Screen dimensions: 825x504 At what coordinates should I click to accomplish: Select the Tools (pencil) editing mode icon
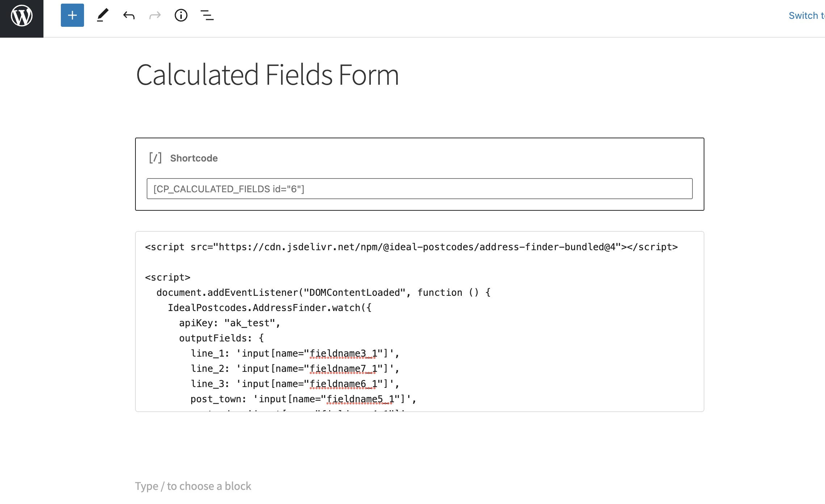click(102, 16)
